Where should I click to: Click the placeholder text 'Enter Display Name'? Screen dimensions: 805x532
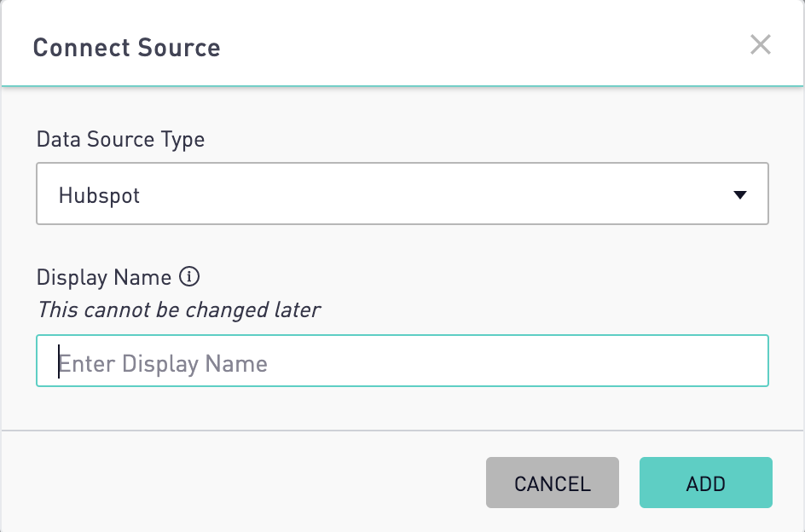tap(163, 363)
